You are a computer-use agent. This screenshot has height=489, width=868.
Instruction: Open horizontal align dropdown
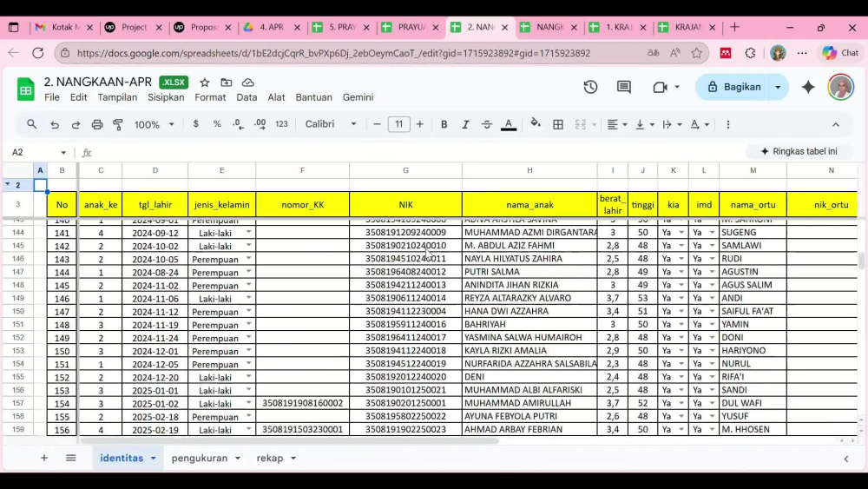tap(616, 124)
